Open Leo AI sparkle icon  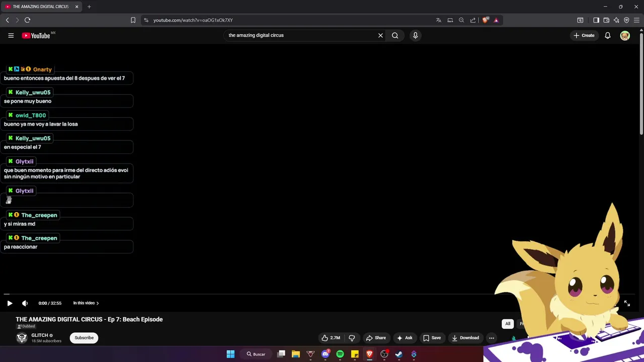coord(616,20)
